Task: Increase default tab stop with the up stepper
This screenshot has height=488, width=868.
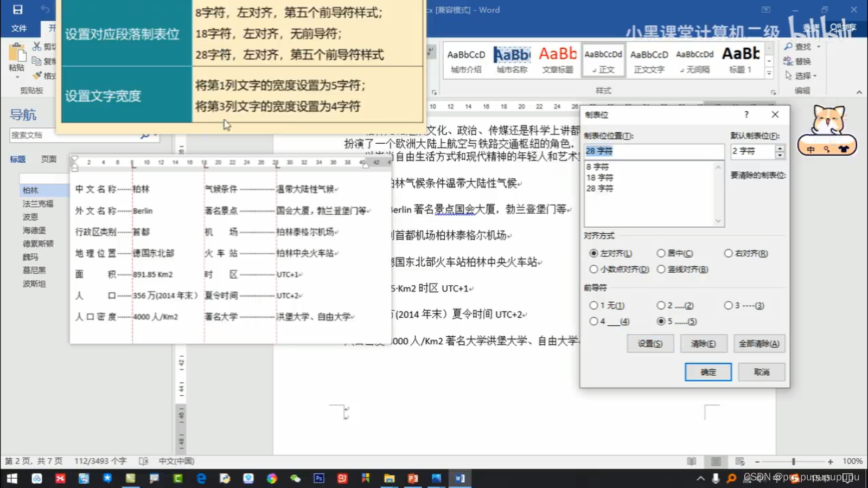Action: point(780,148)
